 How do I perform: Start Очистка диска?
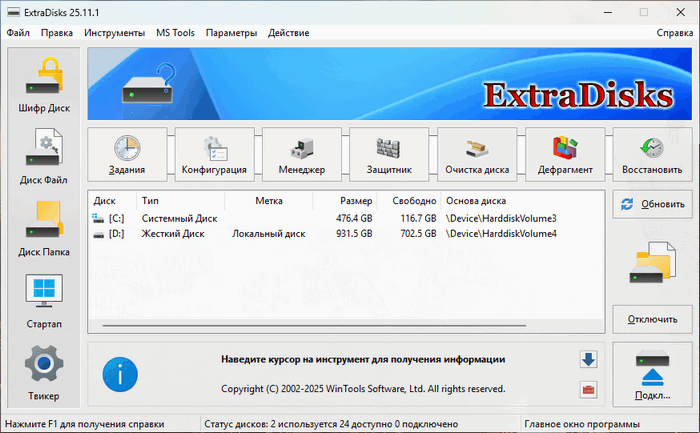pyautogui.click(x=477, y=154)
